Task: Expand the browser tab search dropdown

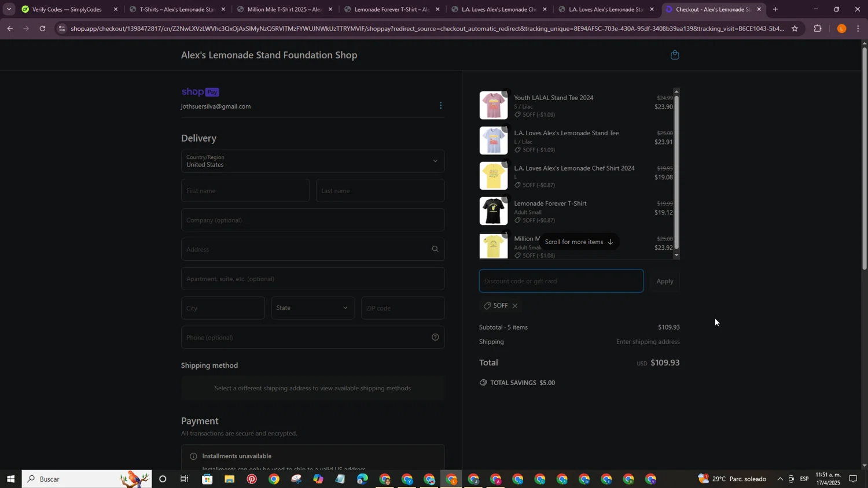Action: click(x=9, y=9)
